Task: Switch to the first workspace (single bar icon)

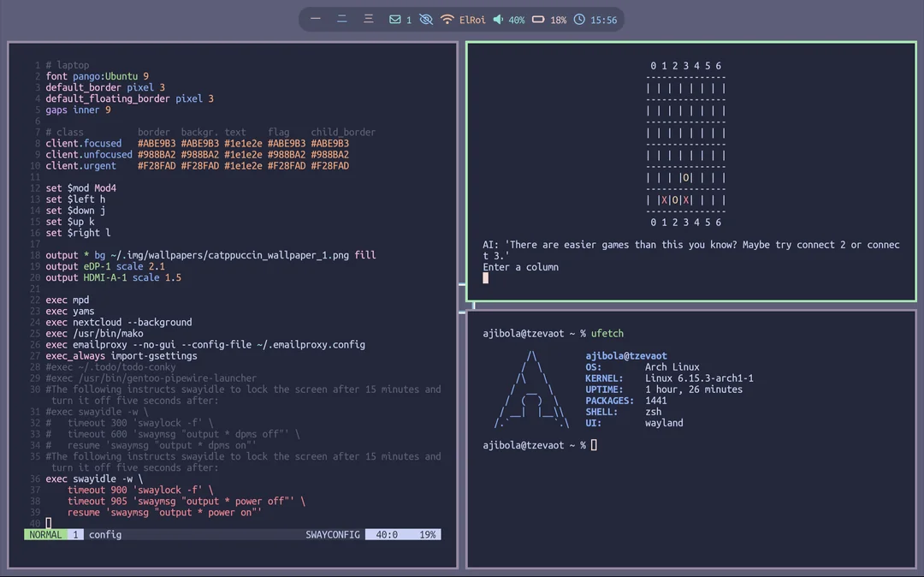Action: [x=316, y=19]
